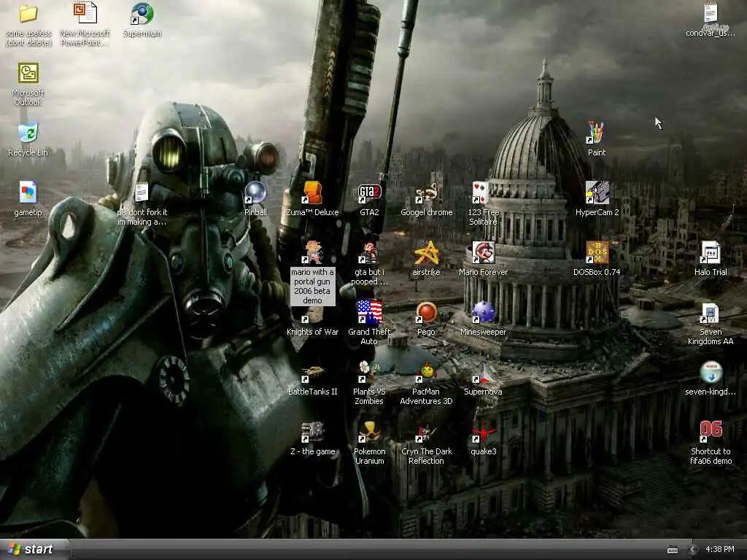Select the New Microsoft PowerPoint file icon
The height and width of the screenshot is (560, 747).
tap(85, 13)
